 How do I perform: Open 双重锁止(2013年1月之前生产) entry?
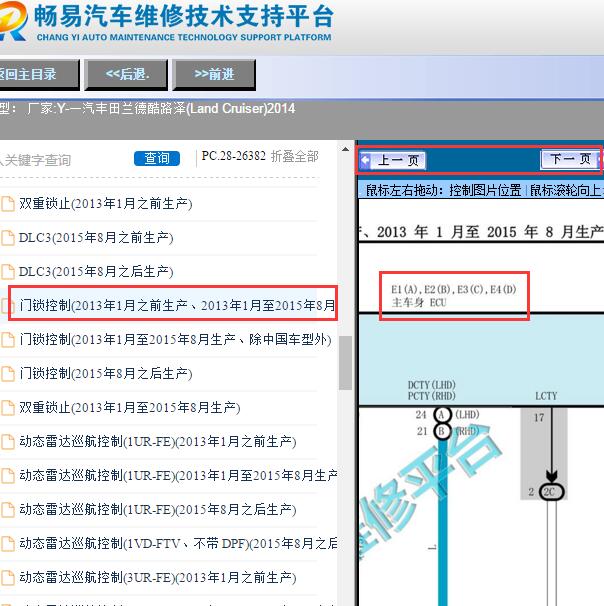(x=105, y=204)
